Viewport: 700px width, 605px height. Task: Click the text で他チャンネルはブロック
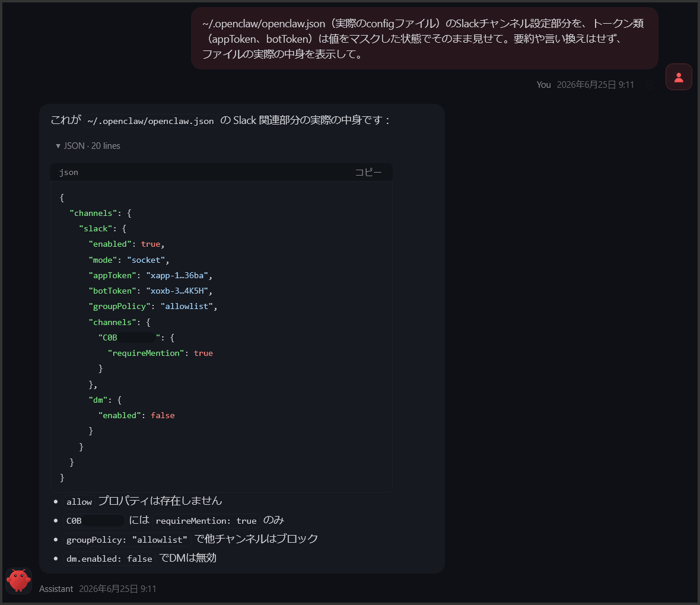click(256, 539)
